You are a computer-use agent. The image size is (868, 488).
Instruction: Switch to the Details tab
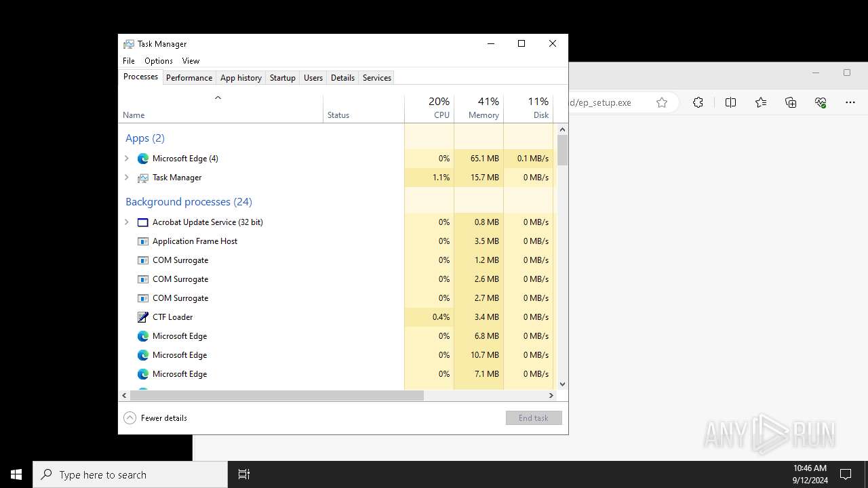(x=342, y=78)
